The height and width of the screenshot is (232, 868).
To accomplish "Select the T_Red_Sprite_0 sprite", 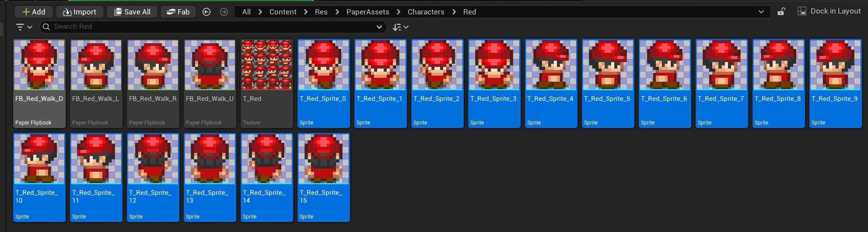I will (x=324, y=83).
